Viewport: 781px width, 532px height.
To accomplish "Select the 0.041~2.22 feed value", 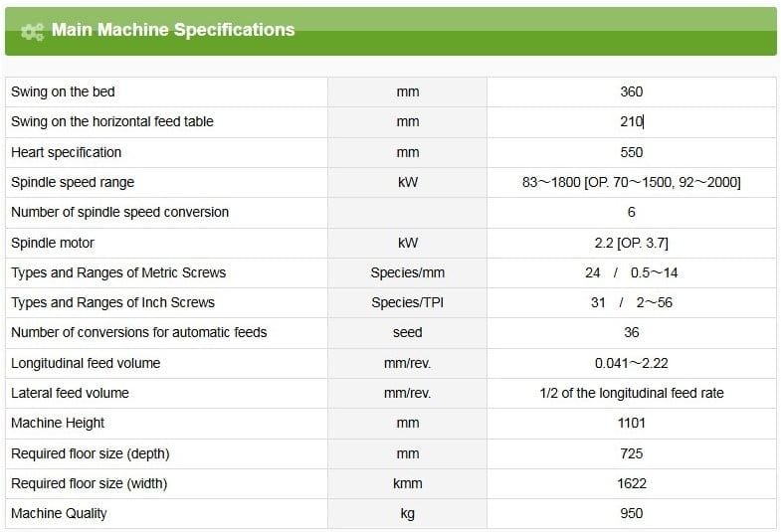I will 631,363.
